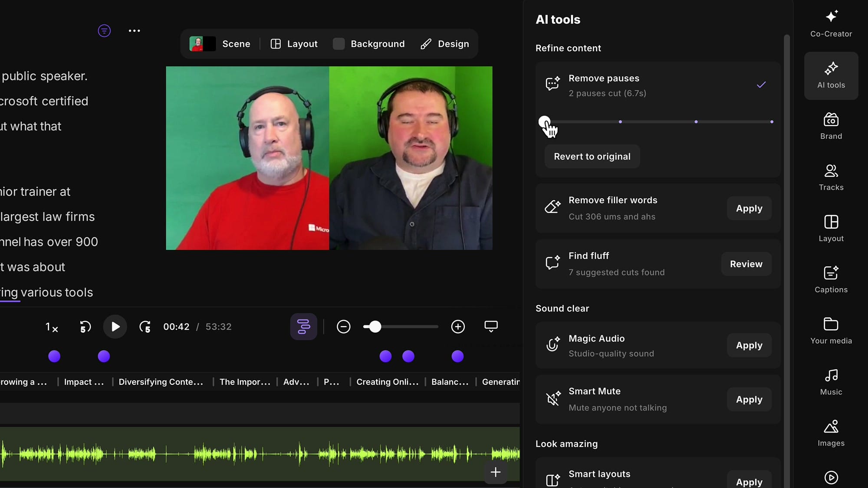Screen dimensions: 868x488
Task: Toggle the Background checkbox in the toolbar
Action: pyautogui.click(x=339, y=44)
